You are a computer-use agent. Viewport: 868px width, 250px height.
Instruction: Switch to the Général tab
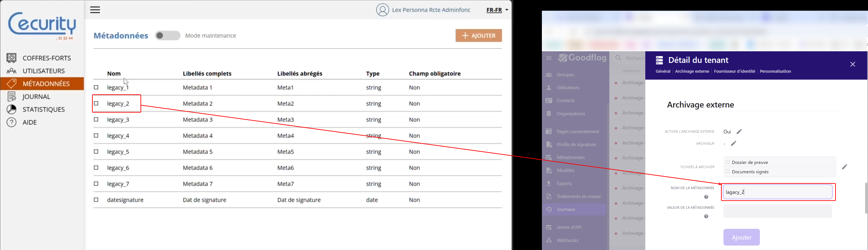point(663,71)
